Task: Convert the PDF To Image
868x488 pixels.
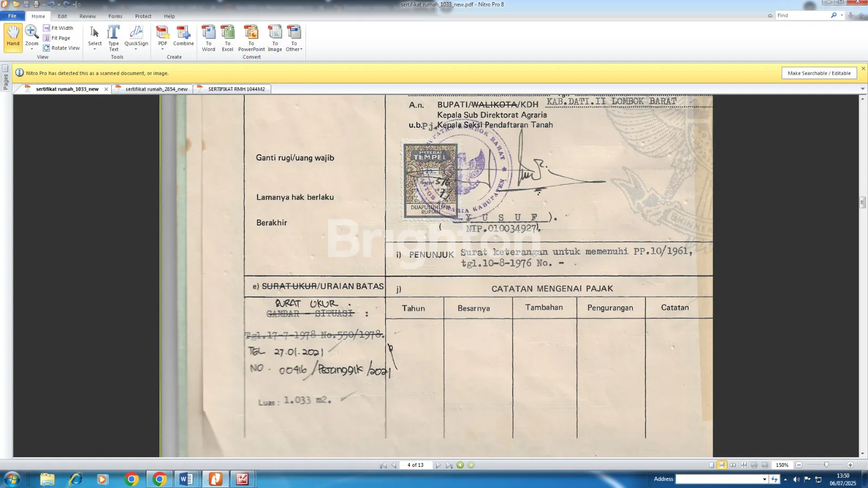Action: (275, 38)
